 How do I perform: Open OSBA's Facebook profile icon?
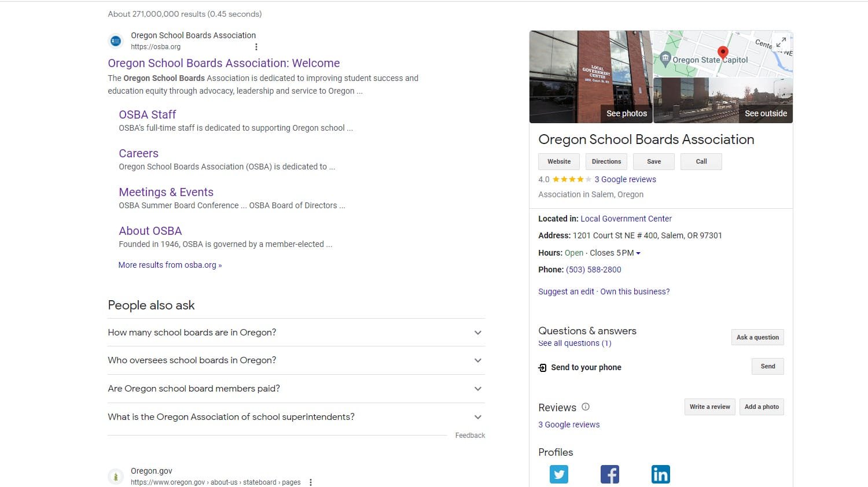(609, 474)
